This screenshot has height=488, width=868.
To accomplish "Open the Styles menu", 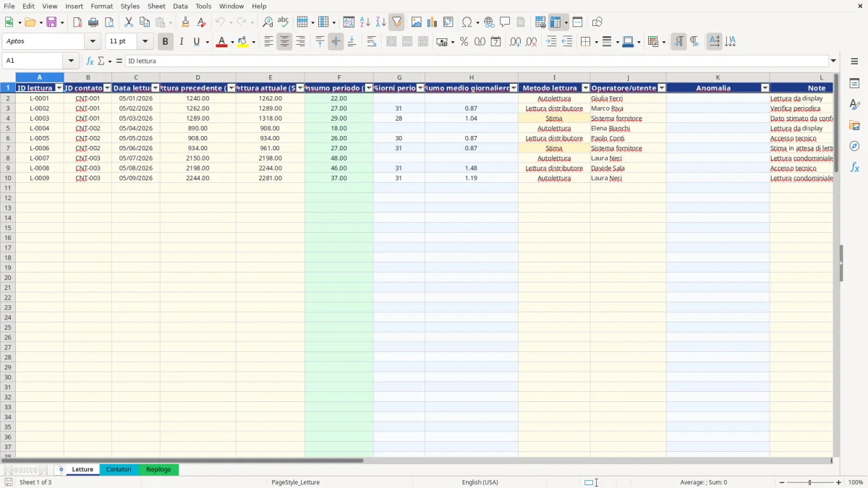I will point(130,6).
